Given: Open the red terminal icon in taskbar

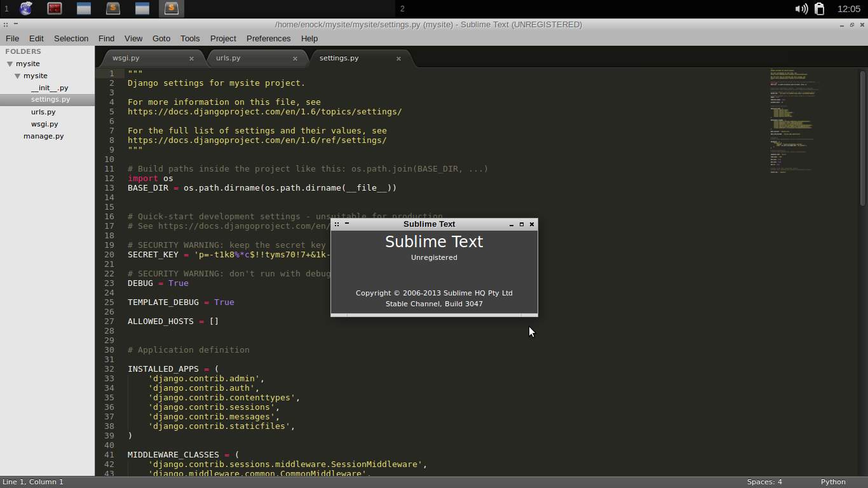Looking at the screenshot, I should click(x=55, y=8).
